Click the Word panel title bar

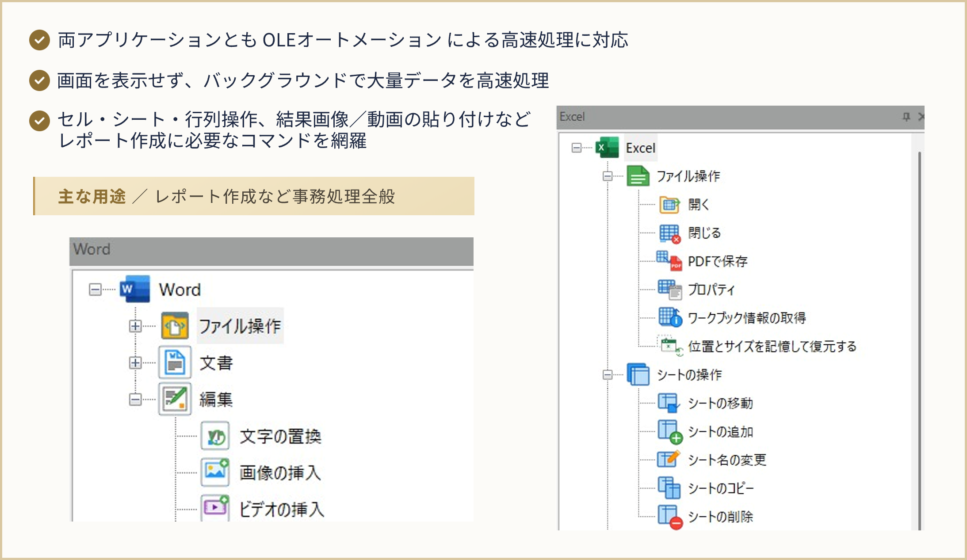click(271, 251)
